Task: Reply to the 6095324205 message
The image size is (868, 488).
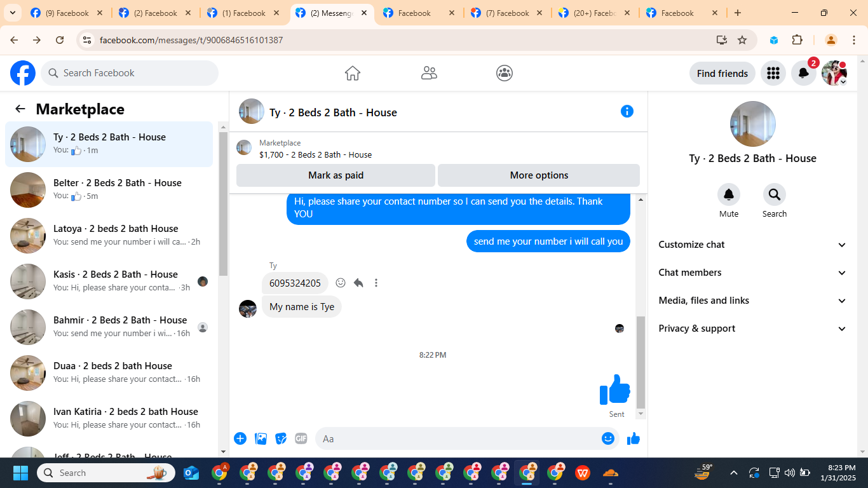Action: (358, 283)
